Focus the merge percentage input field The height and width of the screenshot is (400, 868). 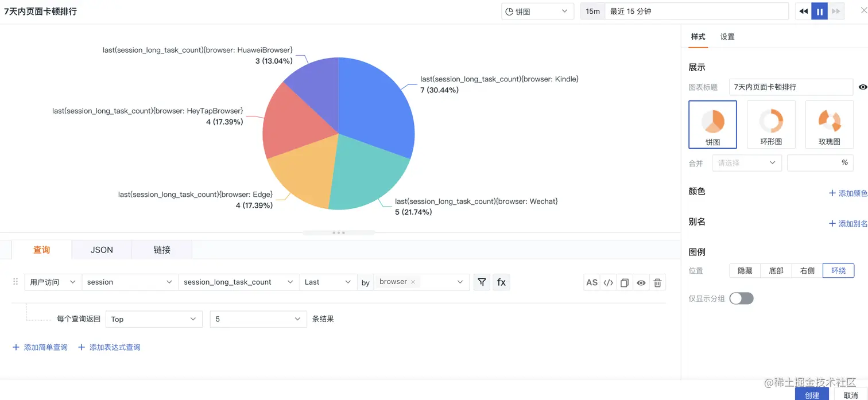(820, 163)
